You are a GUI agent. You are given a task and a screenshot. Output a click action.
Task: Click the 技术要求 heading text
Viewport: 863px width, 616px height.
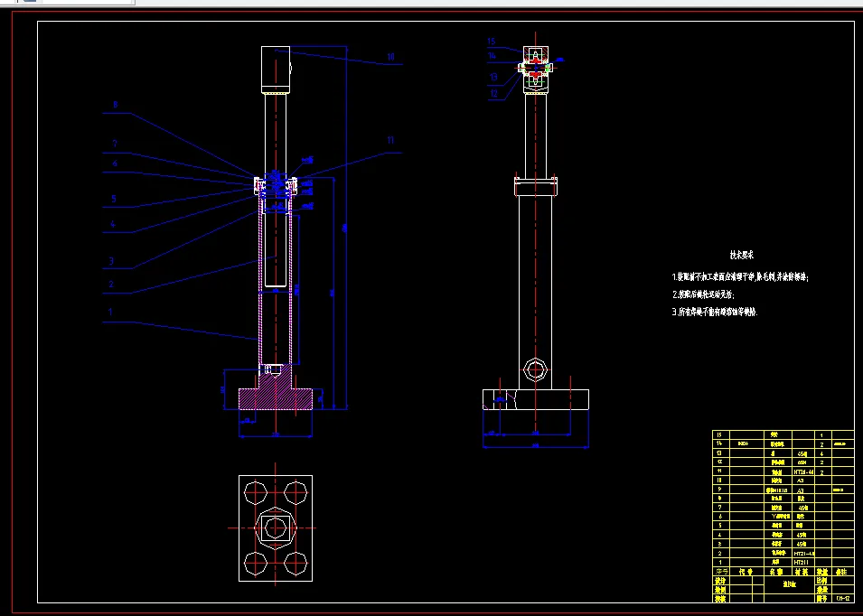click(741, 255)
